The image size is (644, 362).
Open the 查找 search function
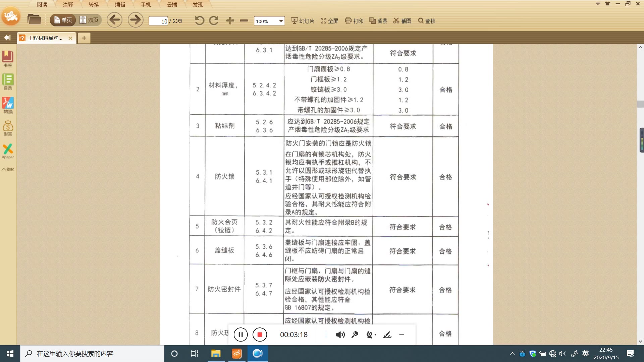coord(426,20)
